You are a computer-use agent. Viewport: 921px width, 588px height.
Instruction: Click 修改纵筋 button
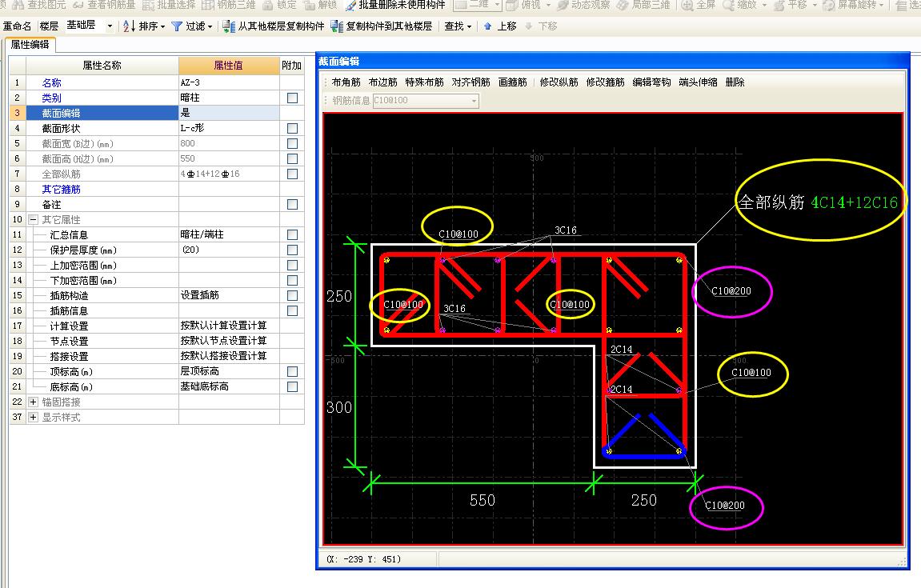point(559,82)
